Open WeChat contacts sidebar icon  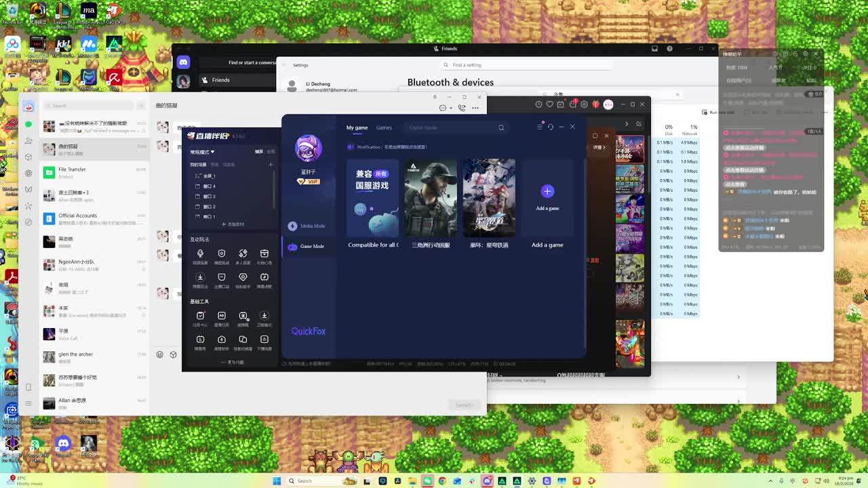(28, 140)
